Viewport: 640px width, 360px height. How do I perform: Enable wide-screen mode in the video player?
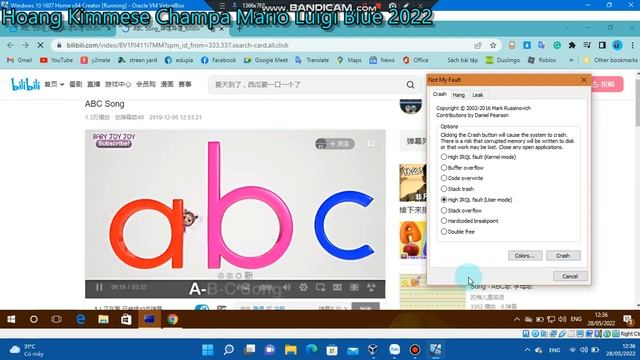pyautogui.click(x=337, y=287)
